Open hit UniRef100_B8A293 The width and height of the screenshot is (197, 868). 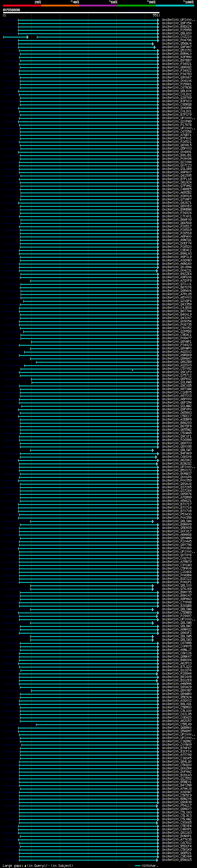click(x=176, y=422)
